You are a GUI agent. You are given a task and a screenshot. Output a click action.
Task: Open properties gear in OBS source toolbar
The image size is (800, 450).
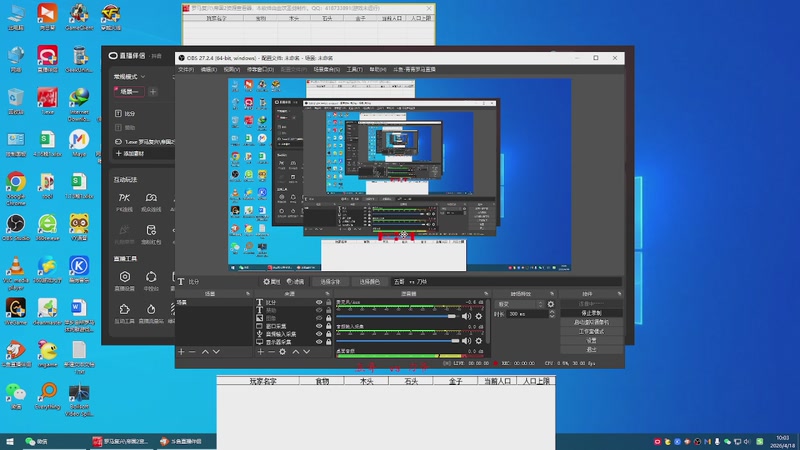coord(272,282)
